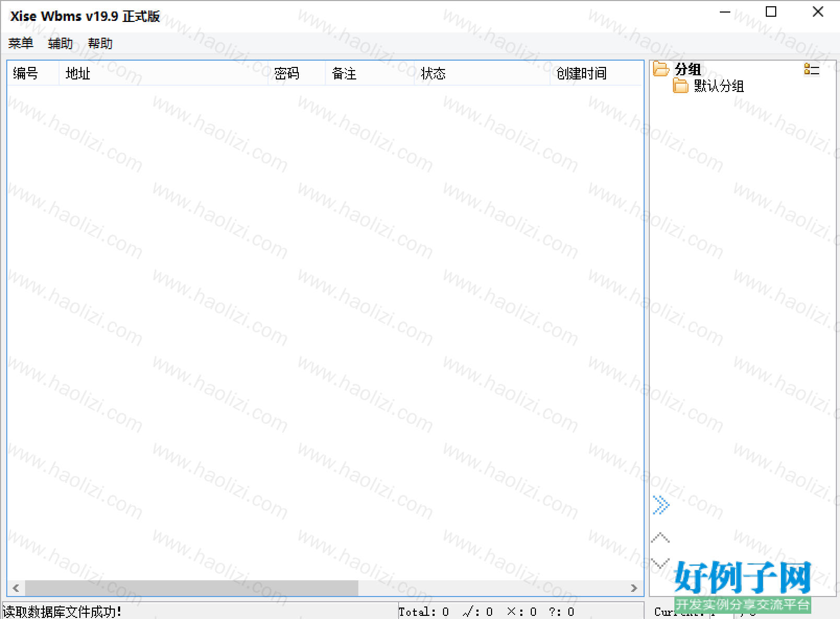
Task: Click the √: 0 success count
Action: [x=477, y=612]
